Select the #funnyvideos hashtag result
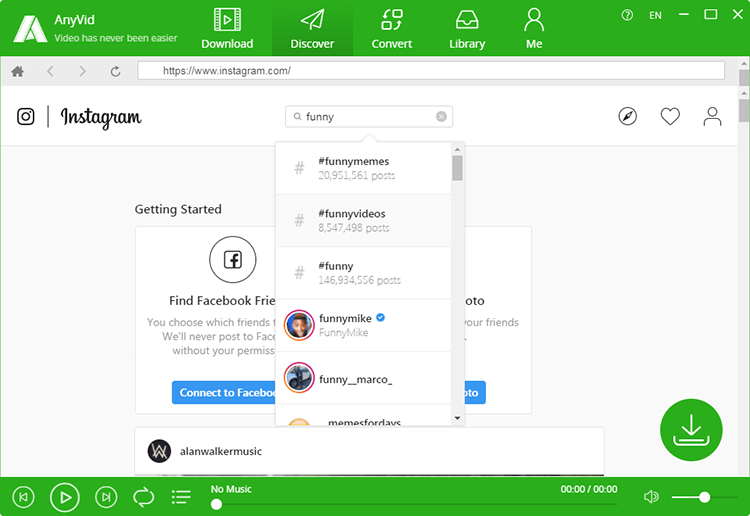The image size is (750, 516). [364, 220]
